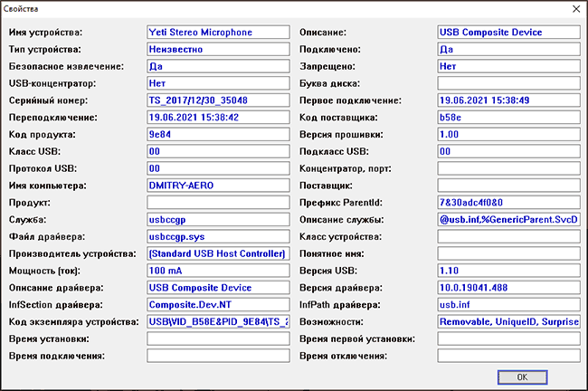Click the Версия USB field 1.10
This screenshot has height=391, width=588.
coord(509,271)
